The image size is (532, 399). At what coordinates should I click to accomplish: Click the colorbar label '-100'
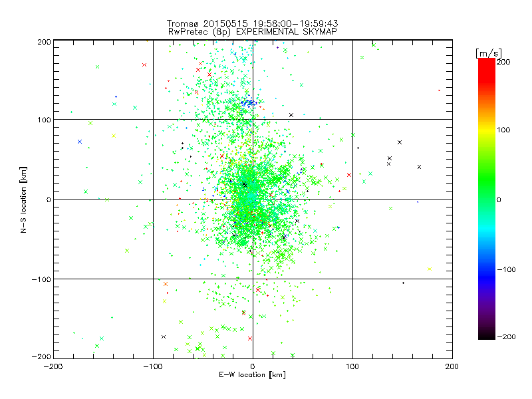[x=506, y=270]
